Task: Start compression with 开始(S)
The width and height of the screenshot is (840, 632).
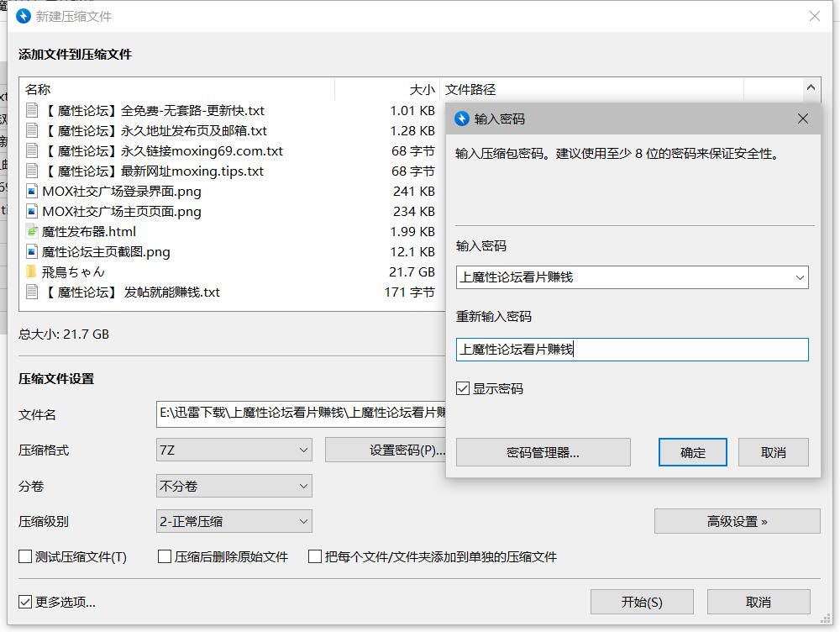Action: click(x=642, y=602)
